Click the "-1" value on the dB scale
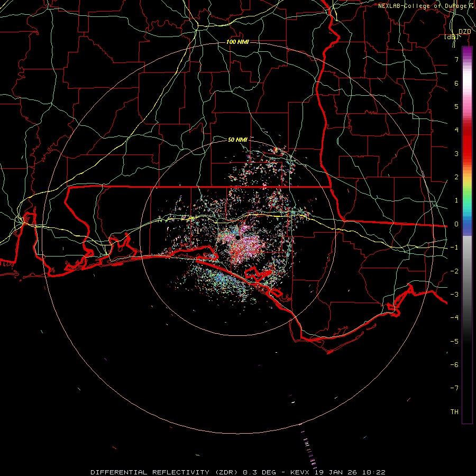Viewport: 476px width, 476px height. tap(454, 248)
